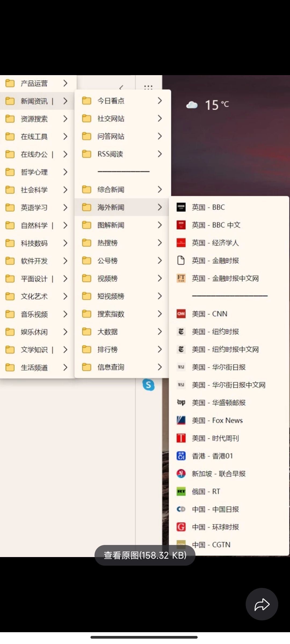Expand the 图解新闻 submenu arrow
Viewport: 290px width, 644px height.
(160, 225)
